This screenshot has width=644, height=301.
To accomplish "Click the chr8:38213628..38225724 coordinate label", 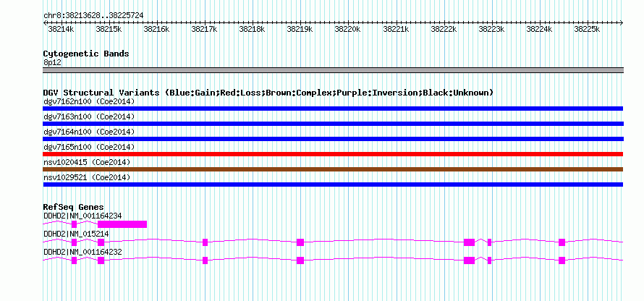I will tap(93, 16).
